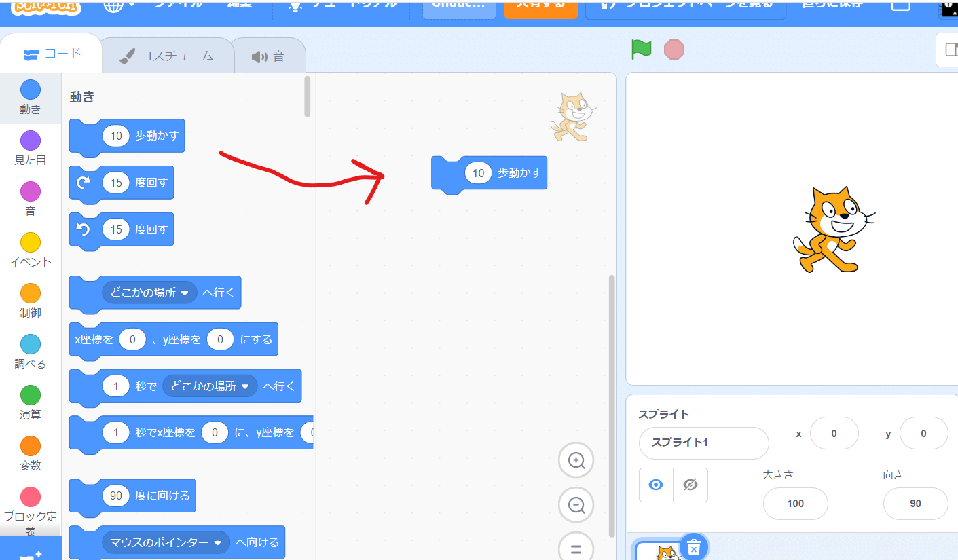The width and height of the screenshot is (958, 560).
Task: Open the マウスのポインター dropdown
Action: tap(166, 542)
